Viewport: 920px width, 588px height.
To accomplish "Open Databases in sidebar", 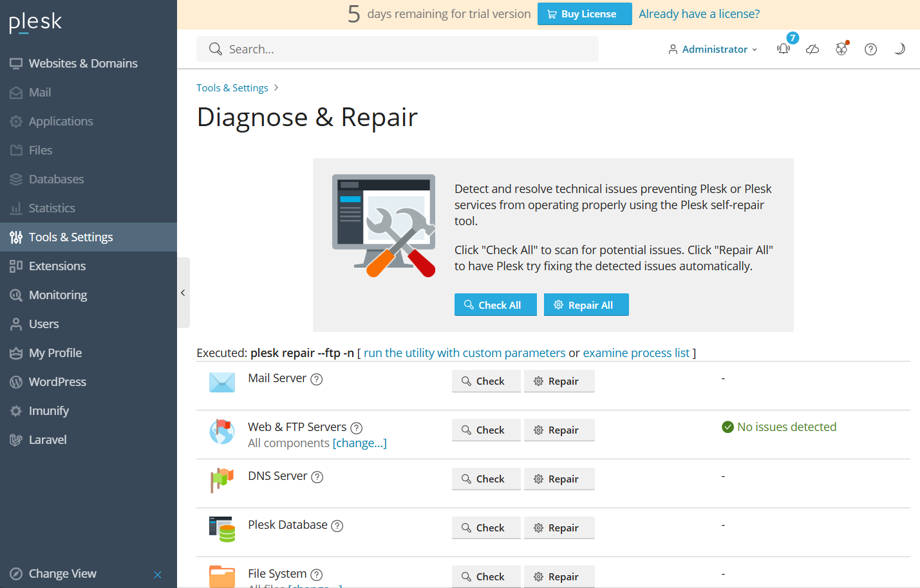I will tap(88, 179).
